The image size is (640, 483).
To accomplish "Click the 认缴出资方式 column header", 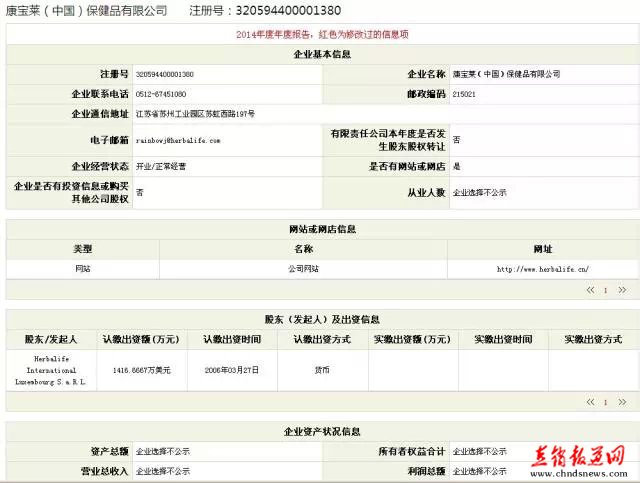I will tap(322, 340).
